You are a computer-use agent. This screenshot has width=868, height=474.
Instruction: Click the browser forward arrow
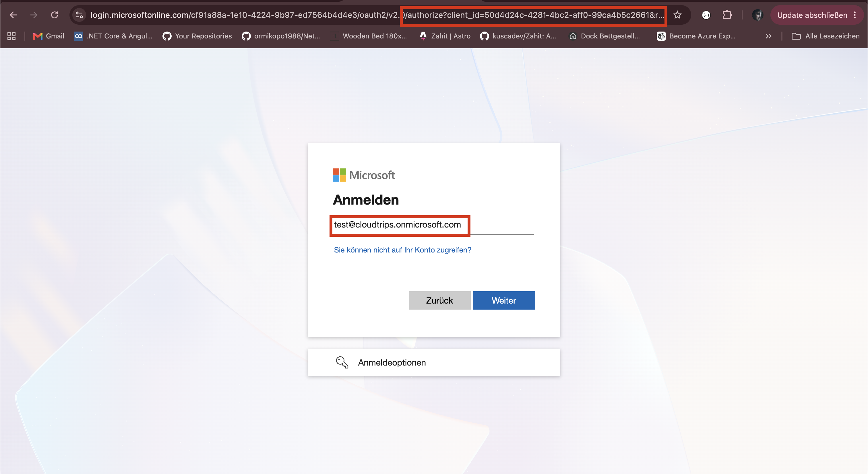tap(34, 15)
